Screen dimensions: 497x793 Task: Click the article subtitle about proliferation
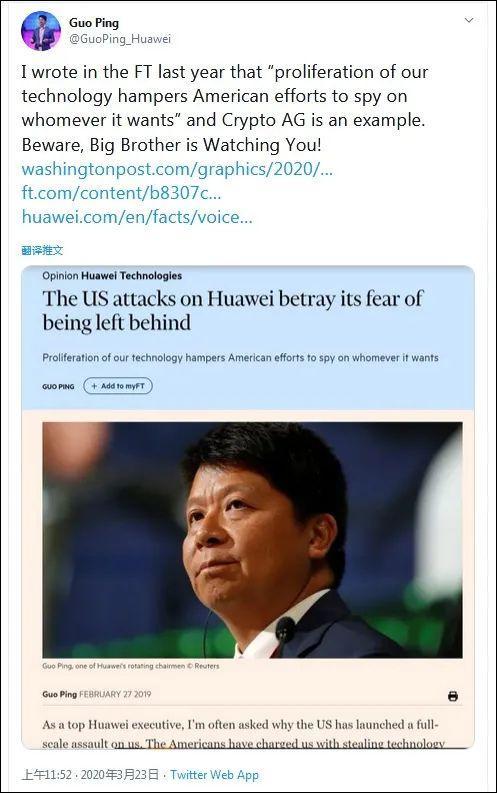(240, 358)
